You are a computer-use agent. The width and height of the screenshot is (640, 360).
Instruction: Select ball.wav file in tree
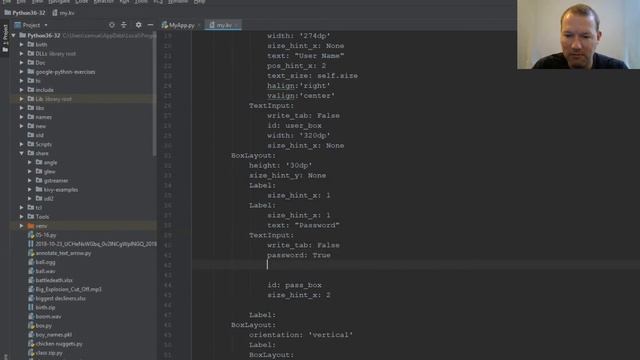[x=41, y=271]
